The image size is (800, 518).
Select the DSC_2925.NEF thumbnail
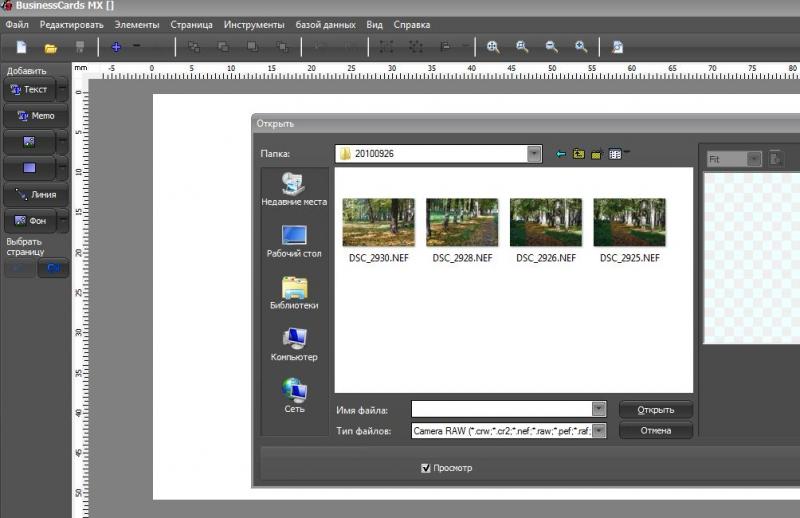(630, 223)
